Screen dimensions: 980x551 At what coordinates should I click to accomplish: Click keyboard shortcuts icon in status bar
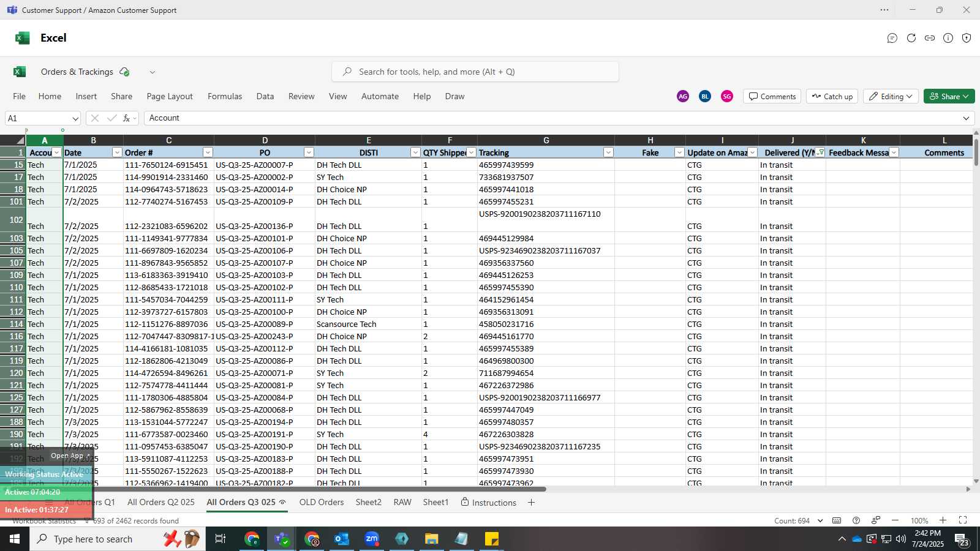point(837,520)
